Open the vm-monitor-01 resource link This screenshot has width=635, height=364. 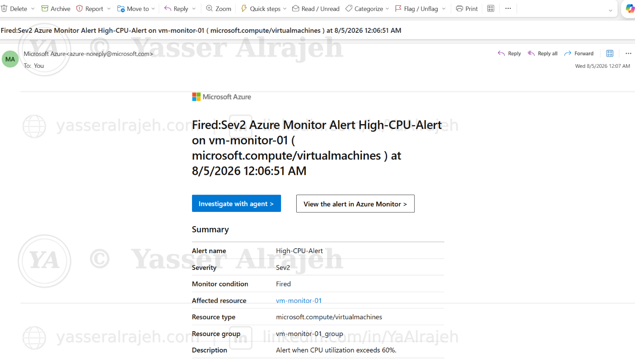click(x=299, y=301)
